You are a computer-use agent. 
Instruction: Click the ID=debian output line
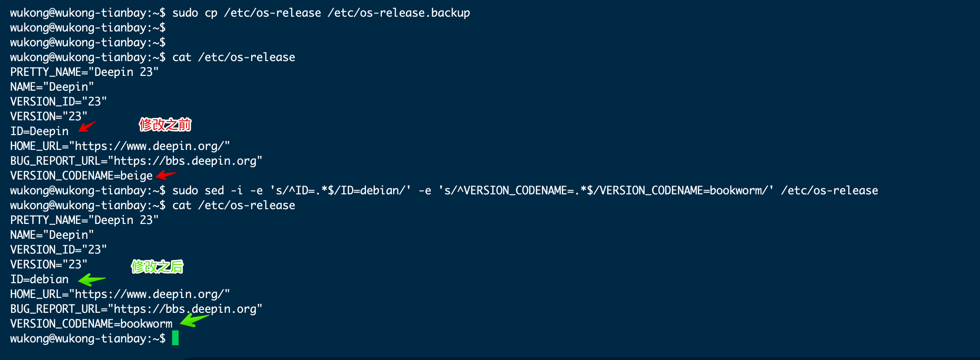point(39,279)
